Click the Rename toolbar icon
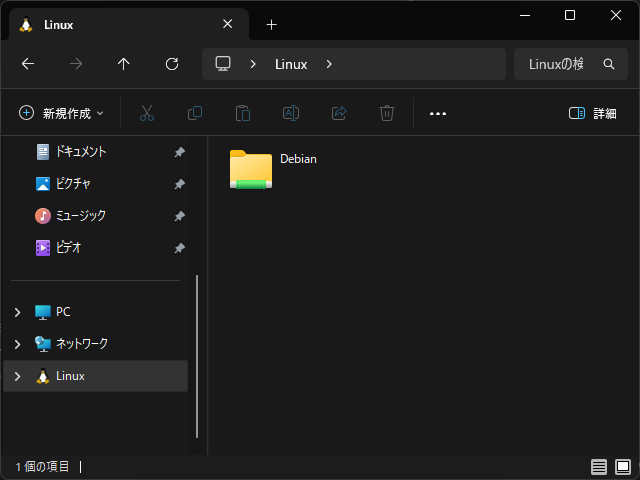The height and width of the screenshot is (480, 640). click(x=291, y=113)
